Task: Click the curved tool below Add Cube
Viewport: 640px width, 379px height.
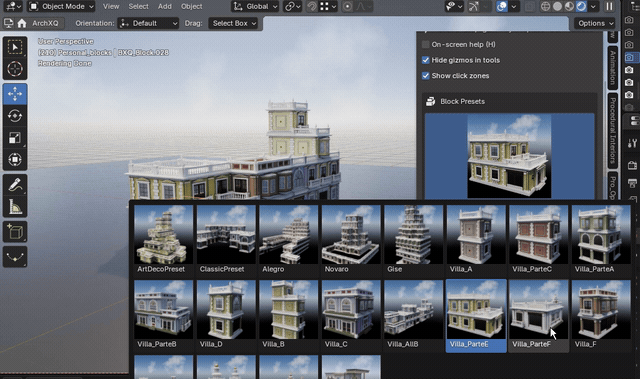Action: 15,257
